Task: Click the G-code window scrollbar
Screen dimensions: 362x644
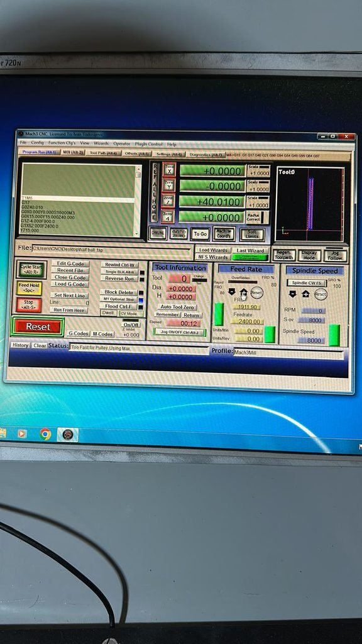Action: pyautogui.click(x=138, y=200)
